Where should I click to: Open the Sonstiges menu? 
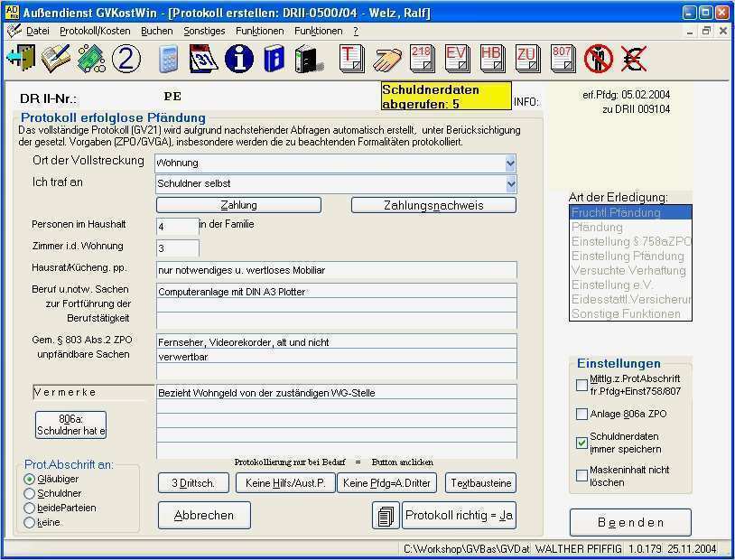204,31
